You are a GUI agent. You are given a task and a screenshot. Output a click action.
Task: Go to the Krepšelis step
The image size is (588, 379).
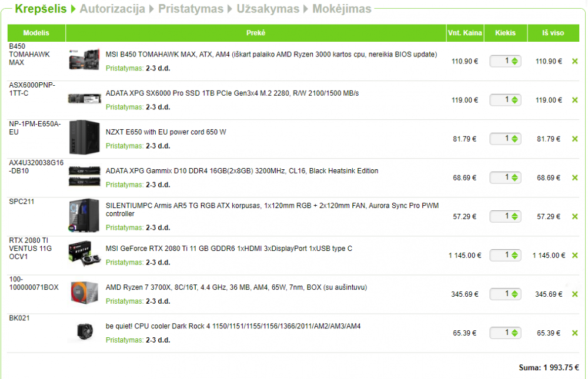[41, 9]
